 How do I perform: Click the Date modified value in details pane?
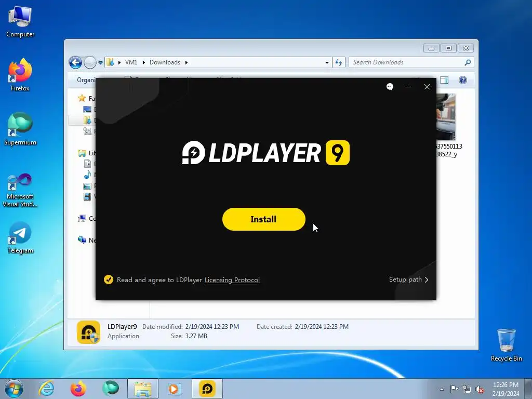click(212, 326)
